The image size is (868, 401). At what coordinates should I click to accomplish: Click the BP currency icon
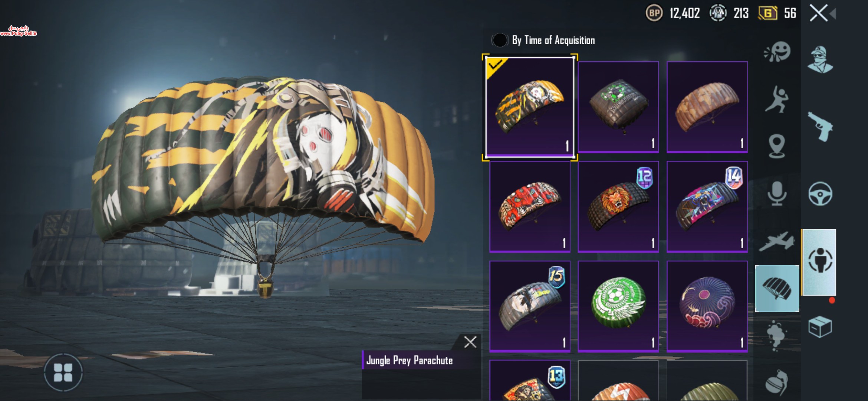(x=654, y=13)
